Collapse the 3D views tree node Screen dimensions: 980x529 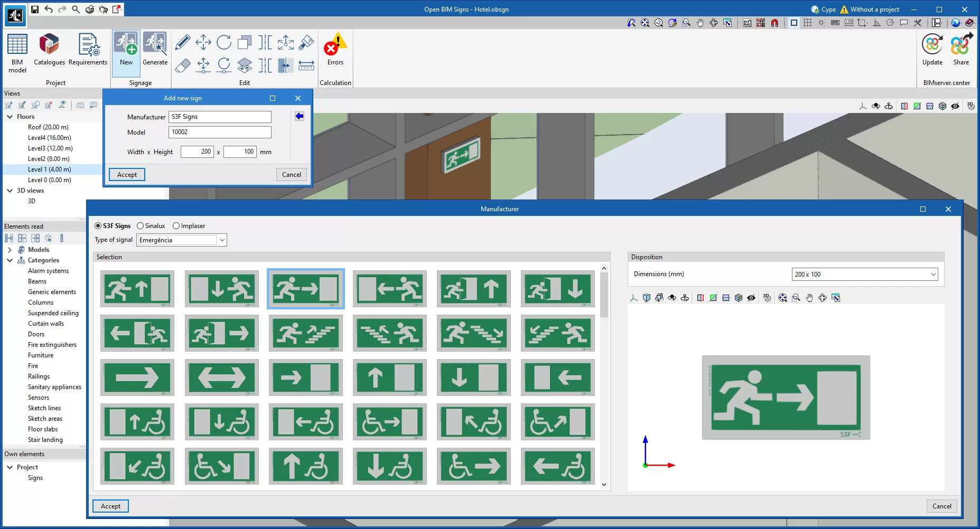click(10, 191)
